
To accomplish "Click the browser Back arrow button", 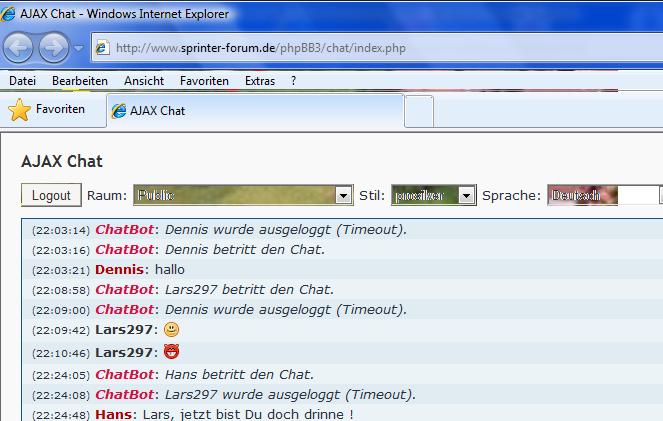I will point(19,47).
